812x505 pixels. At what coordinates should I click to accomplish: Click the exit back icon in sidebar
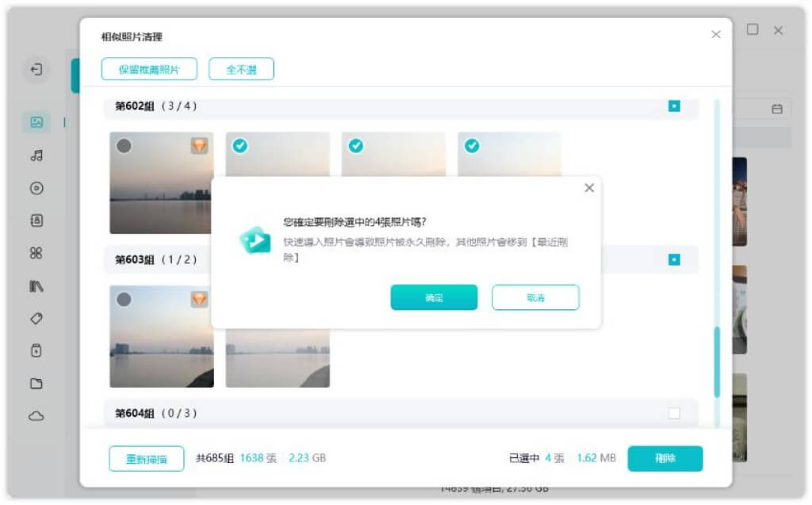point(36,70)
